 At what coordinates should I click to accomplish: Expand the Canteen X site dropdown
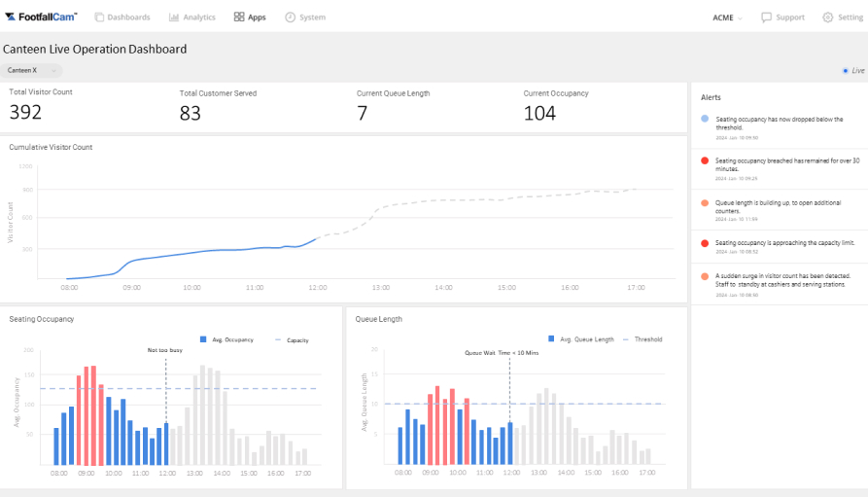(32, 70)
